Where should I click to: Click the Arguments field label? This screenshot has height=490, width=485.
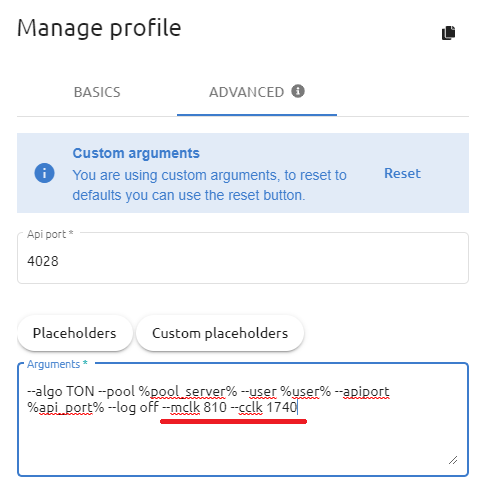(57, 364)
